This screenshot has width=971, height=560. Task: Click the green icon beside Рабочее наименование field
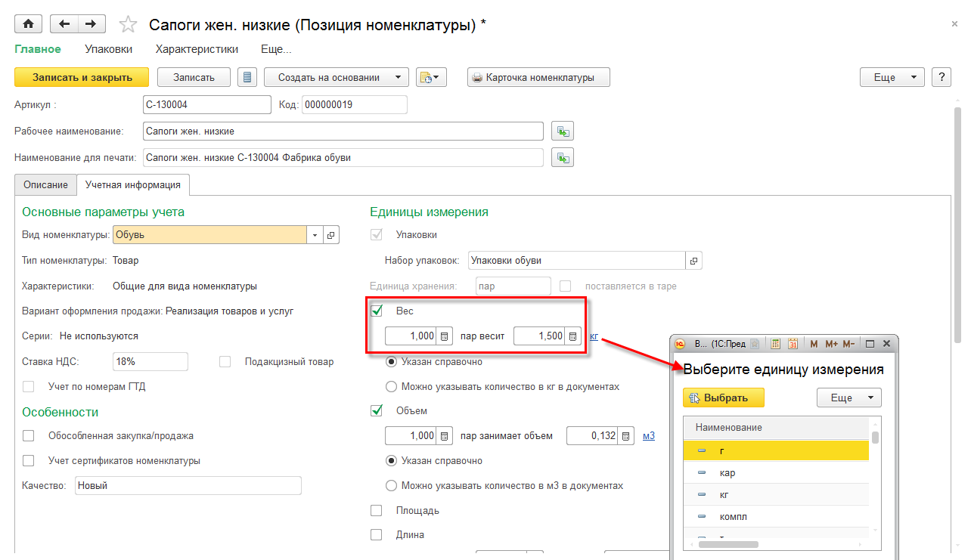(x=562, y=131)
